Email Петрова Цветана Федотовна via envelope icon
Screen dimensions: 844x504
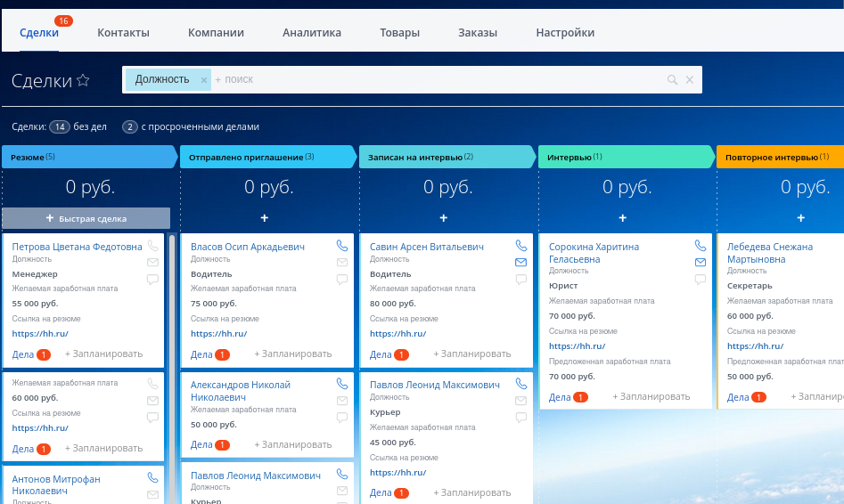pos(153,263)
